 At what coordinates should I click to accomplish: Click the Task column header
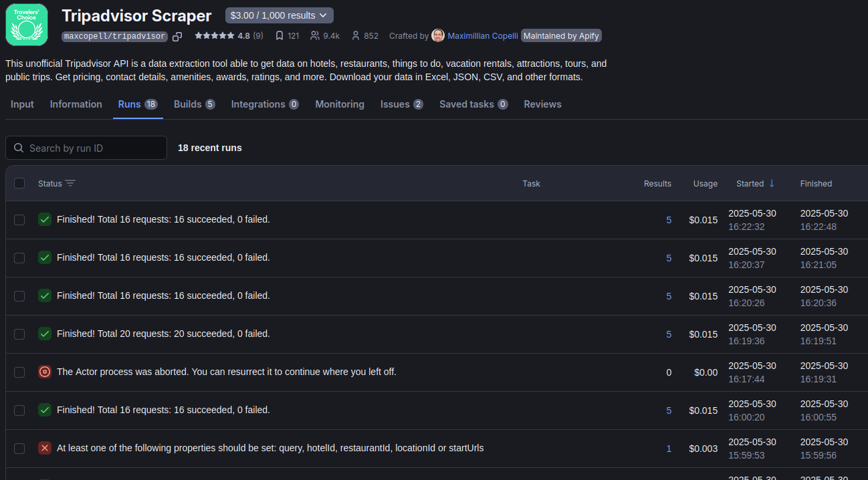531,183
